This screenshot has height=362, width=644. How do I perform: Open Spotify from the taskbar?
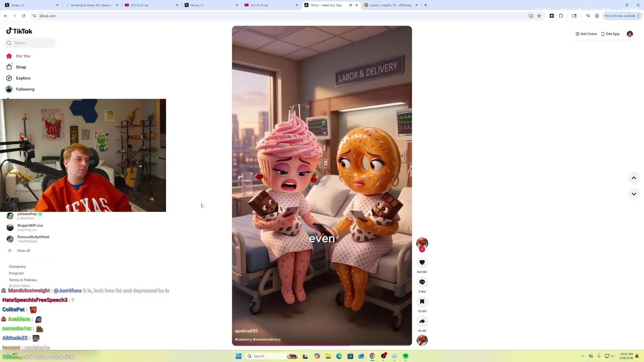406,356
